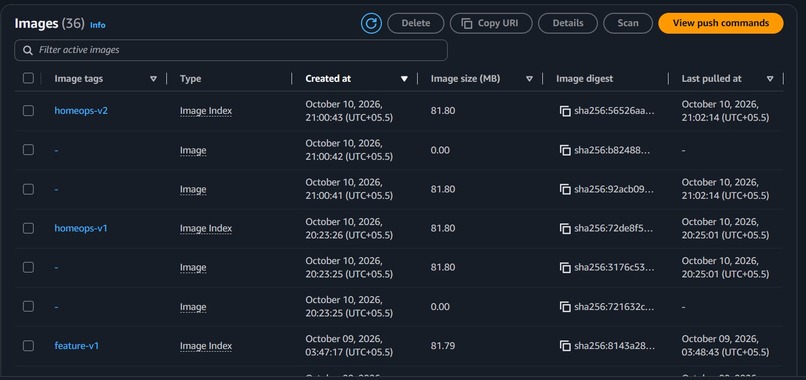806x380 pixels.
Task: Copy digest icon for sha256:8143a28
Action: 565,346
